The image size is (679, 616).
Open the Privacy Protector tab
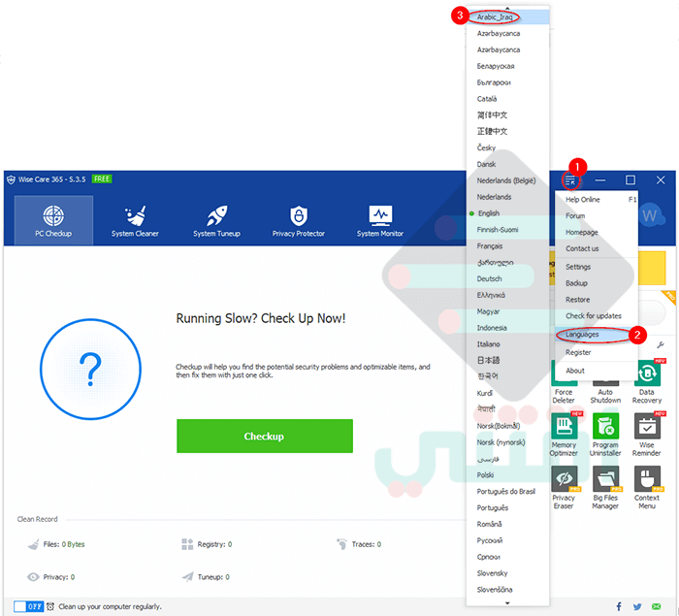point(299,220)
